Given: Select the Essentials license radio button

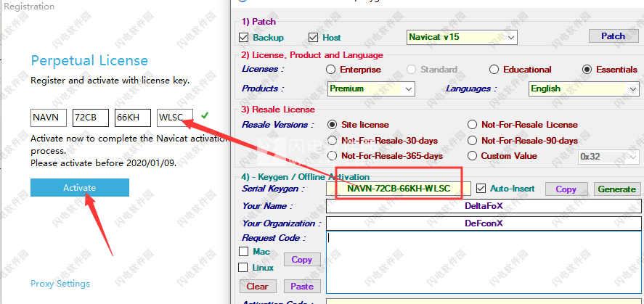Looking at the screenshot, I should [x=588, y=70].
